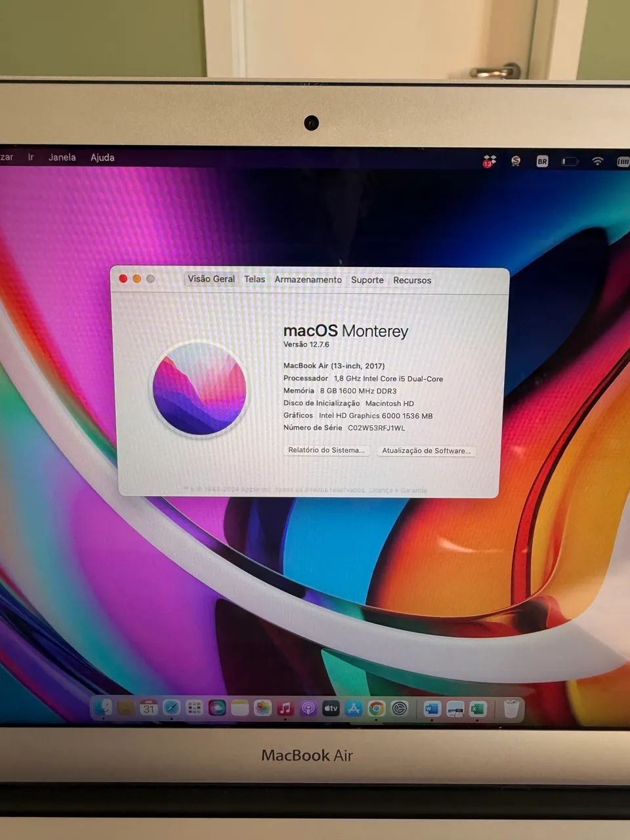Viewport: 630px width, 840px height.
Task: Open Microsoft Excel from the Dock
Action: click(476, 709)
